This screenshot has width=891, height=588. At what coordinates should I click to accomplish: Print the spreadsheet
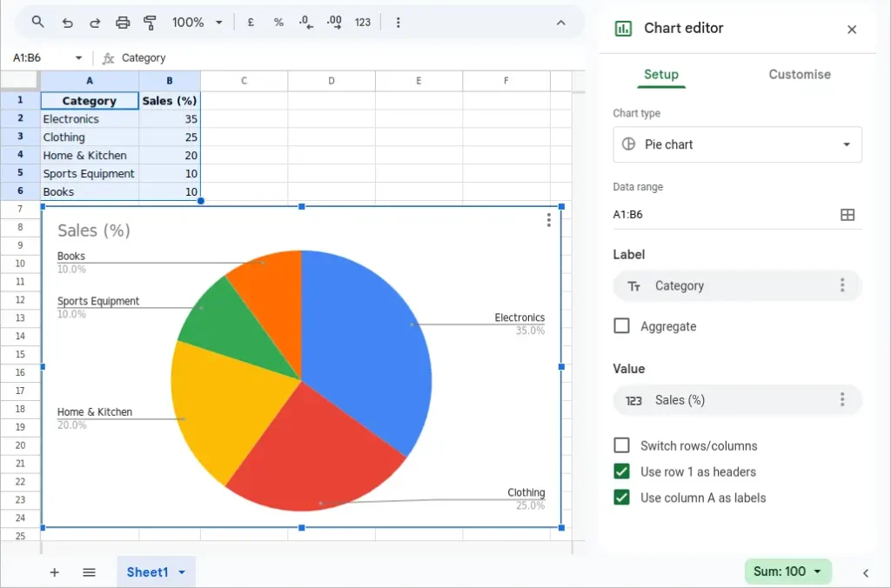[x=120, y=23]
